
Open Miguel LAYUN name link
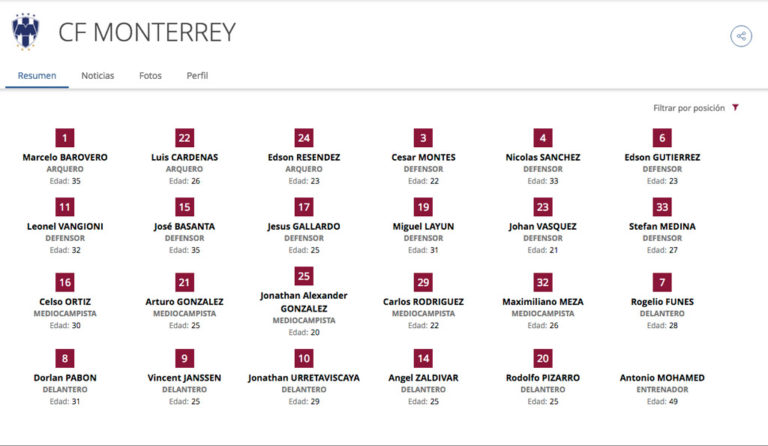(x=423, y=226)
